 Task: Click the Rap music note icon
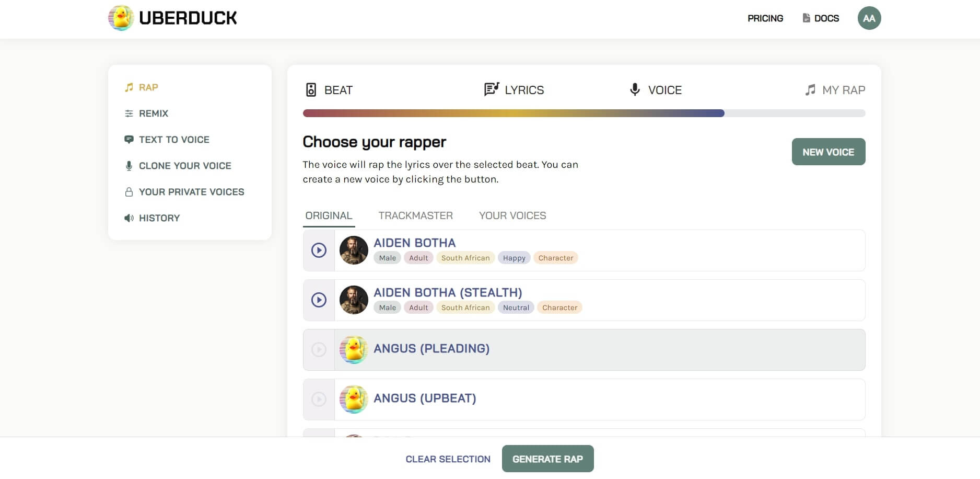pyautogui.click(x=129, y=87)
